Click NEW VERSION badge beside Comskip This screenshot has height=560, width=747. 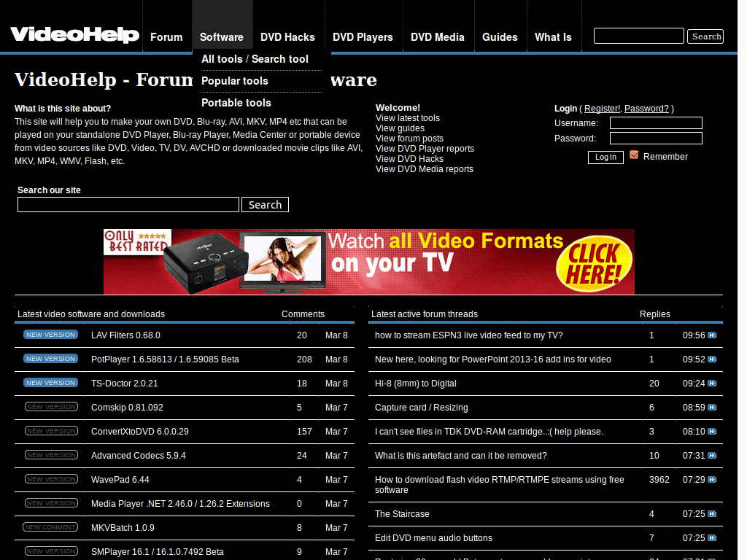point(51,407)
